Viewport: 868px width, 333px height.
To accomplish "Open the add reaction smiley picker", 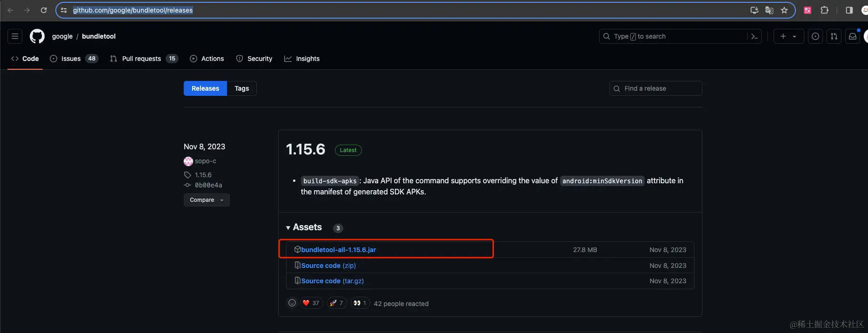I will click(292, 303).
